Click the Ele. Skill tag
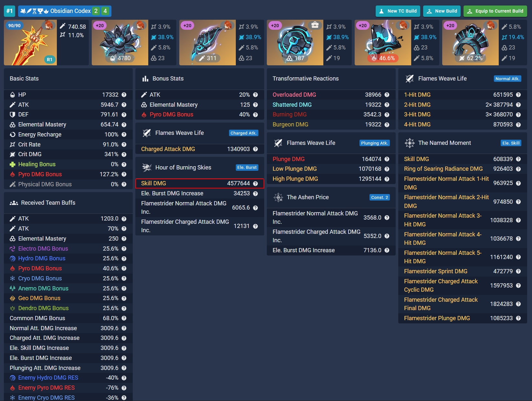 [511, 143]
